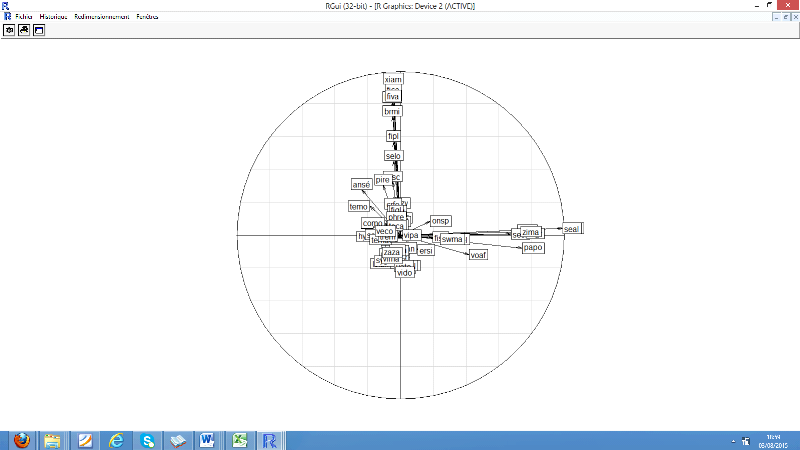Select the R application taskbar button
Viewport: 800px width, 450px height.
point(270,440)
